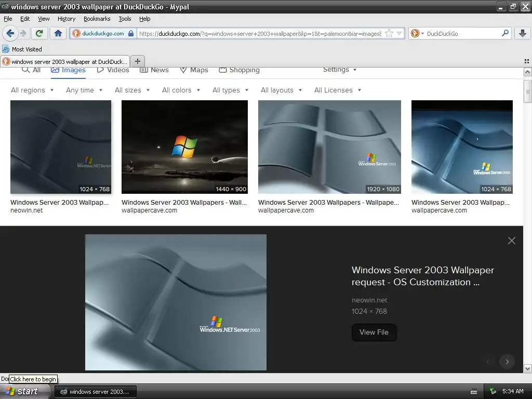Image resolution: width=532 pixels, height=399 pixels.
Task: Click the padlock site security icon
Action: (131, 33)
